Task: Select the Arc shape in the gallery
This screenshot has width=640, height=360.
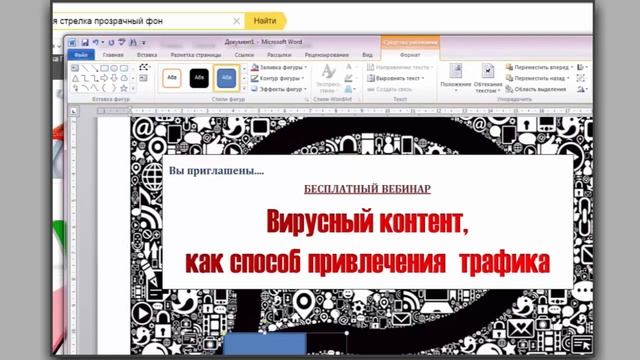Action: [85, 88]
